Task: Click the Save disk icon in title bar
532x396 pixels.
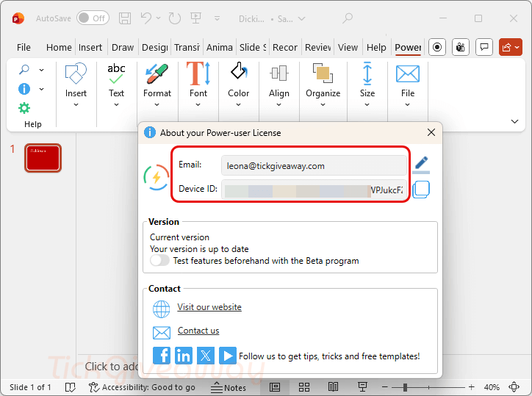Action: [x=125, y=18]
